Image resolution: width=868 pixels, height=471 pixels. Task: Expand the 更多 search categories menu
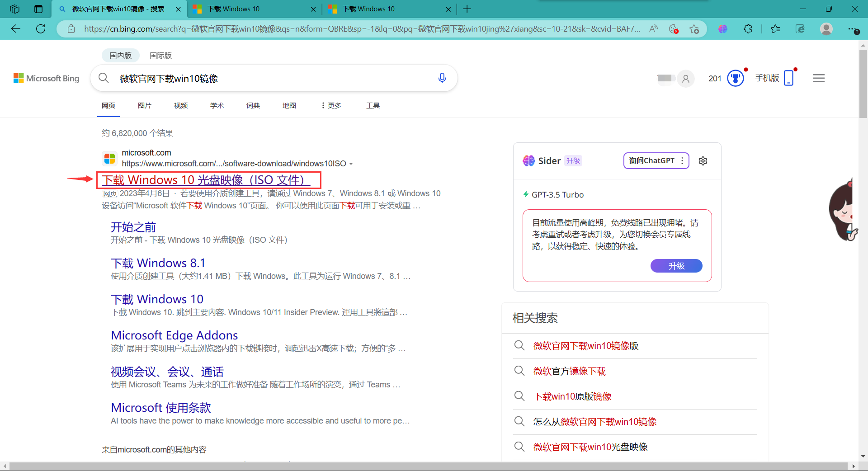[x=331, y=105]
